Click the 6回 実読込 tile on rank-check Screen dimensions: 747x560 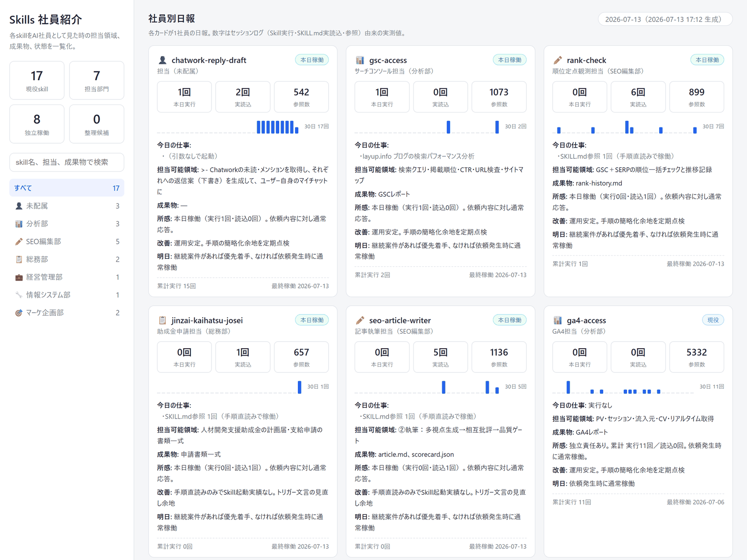click(638, 97)
